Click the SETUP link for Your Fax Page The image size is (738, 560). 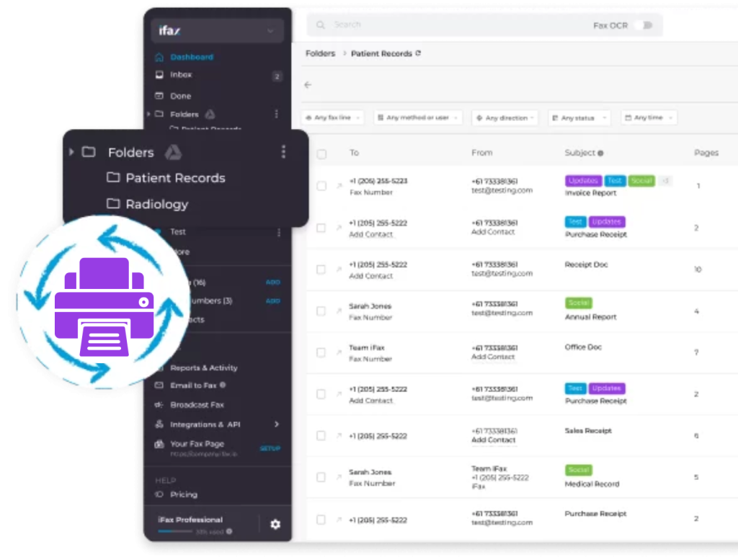[270, 448]
